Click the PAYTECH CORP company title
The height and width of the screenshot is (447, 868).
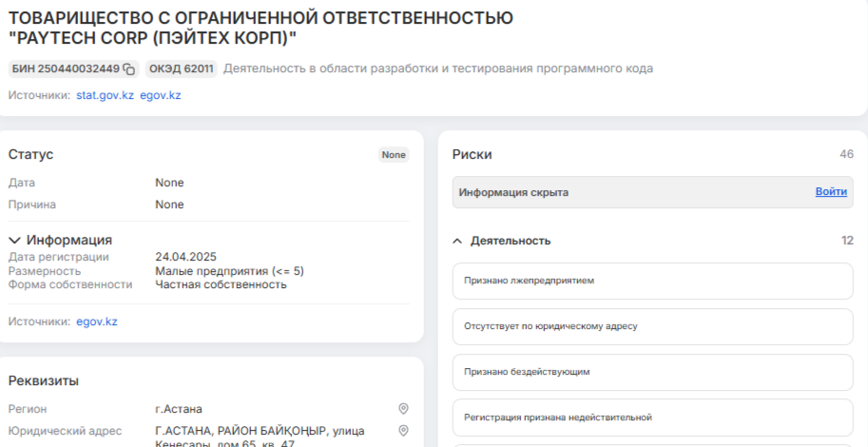[x=260, y=28]
